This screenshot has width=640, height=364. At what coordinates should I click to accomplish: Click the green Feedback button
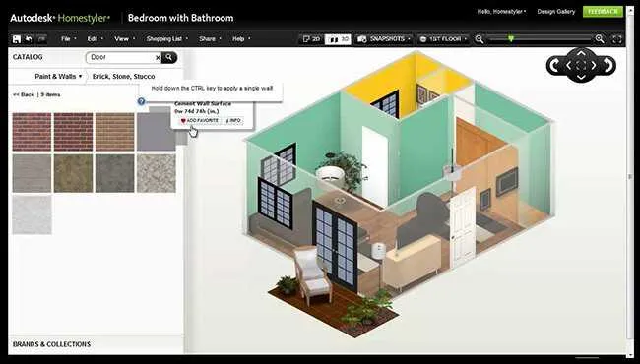pyautogui.click(x=603, y=12)
